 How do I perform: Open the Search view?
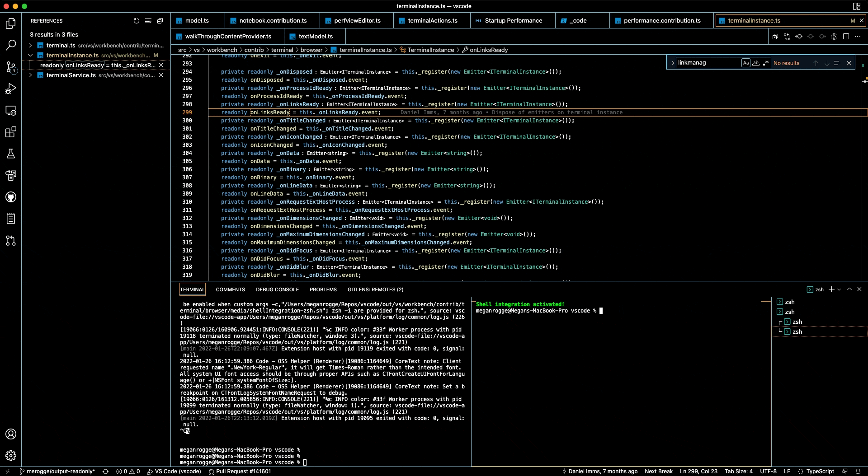coord(11,45)
